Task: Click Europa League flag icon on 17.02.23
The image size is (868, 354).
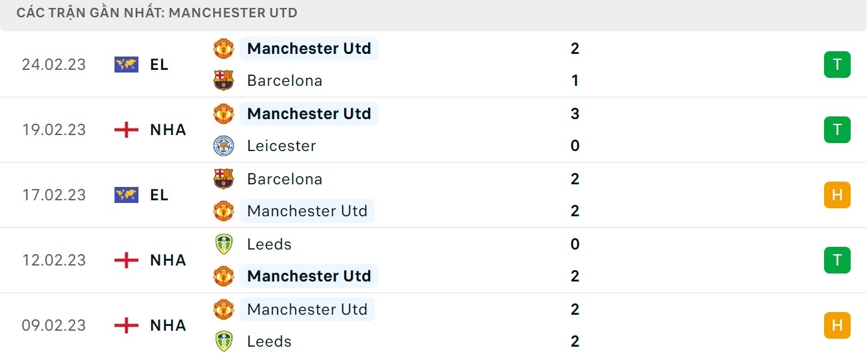Action: coord(126,195)
